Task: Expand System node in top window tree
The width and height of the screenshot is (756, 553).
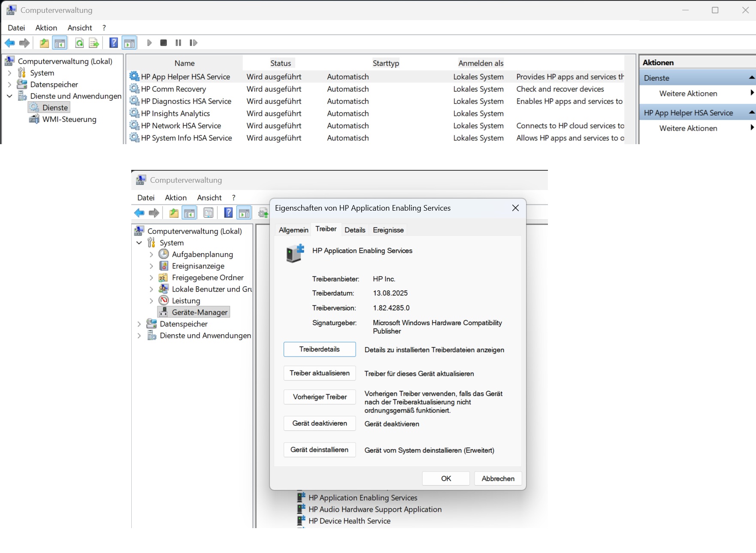Action: pyautogui.click(x=9, y=73)
